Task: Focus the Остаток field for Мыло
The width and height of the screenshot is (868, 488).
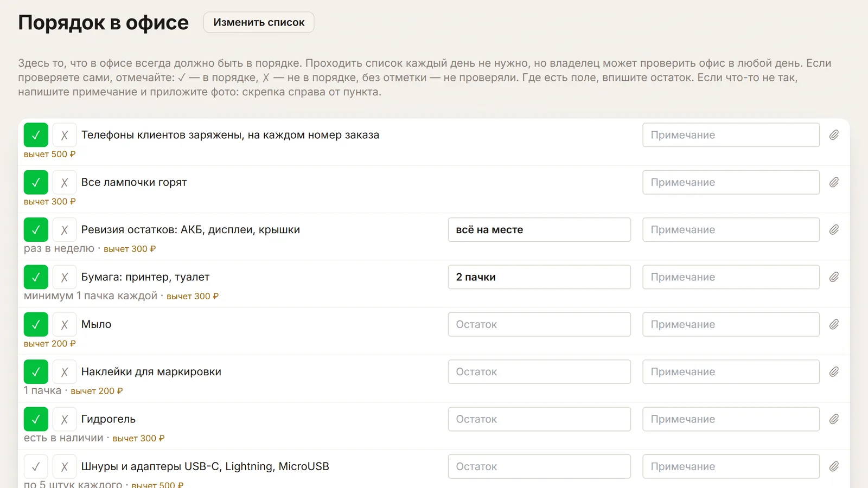Action: tap(539, 324)
